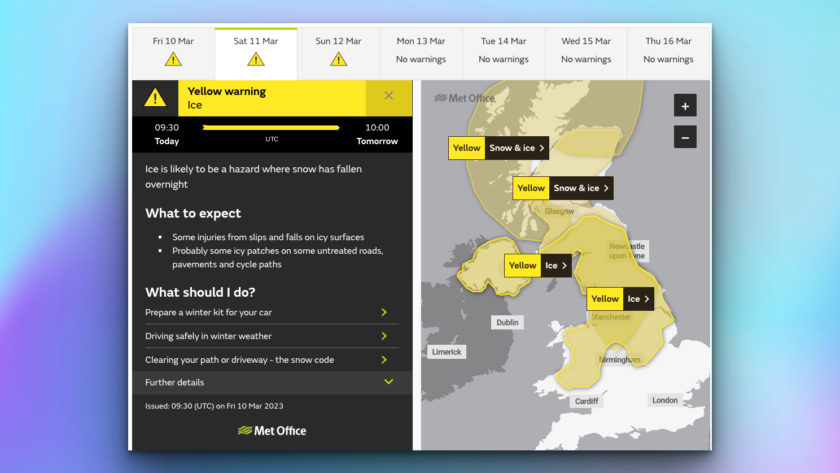Open 'Clearing your path or driveway' snow code link
The width and height of the screenshot is (840, 473).
(272, 359)
